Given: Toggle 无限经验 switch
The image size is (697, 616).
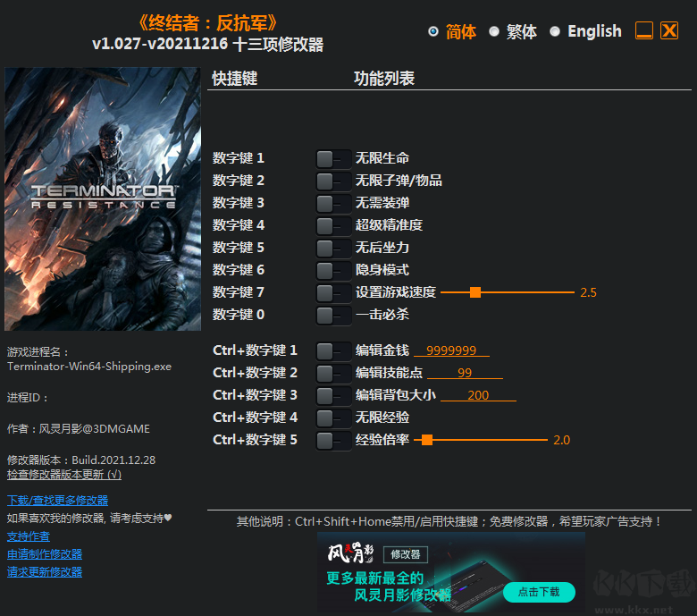Looking at the screenshot, I should tap(333, 418).
